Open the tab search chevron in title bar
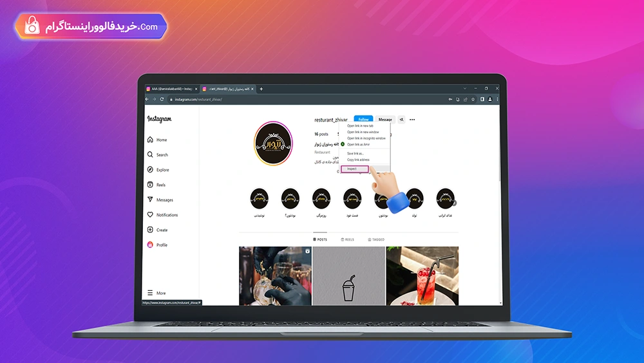This screenshot has width=644, height=363. (465, 88)
